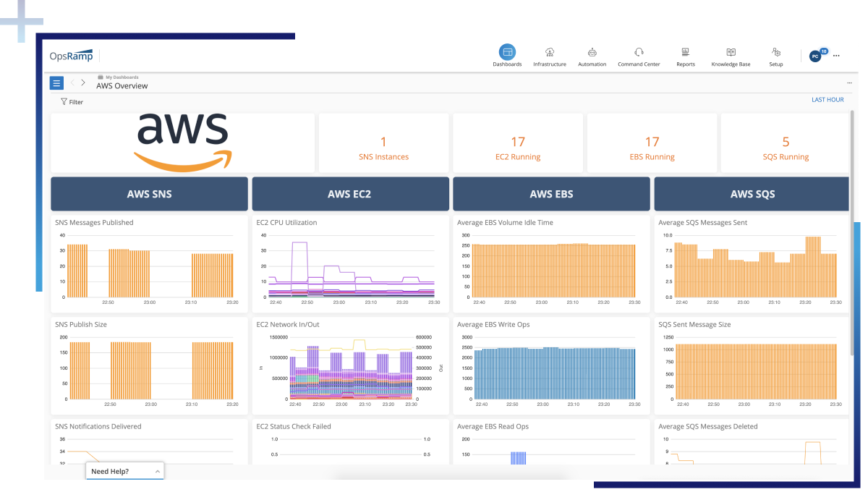Screen dimensions: 868x500
Task: Go back with the left chevron arrow
Action: [x=73, y=82]
